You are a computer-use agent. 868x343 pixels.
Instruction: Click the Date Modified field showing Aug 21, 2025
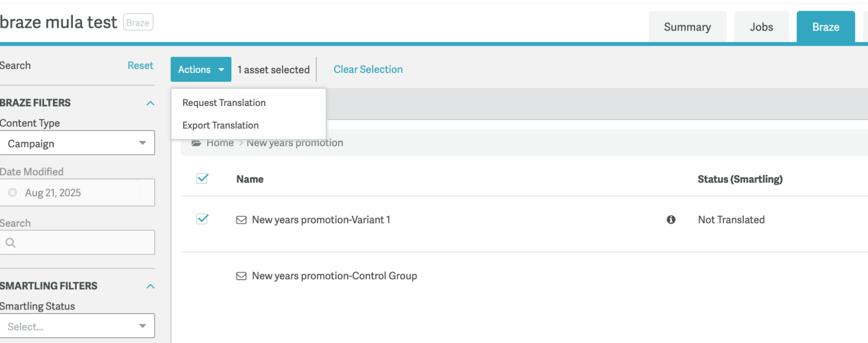click(83, 193)
